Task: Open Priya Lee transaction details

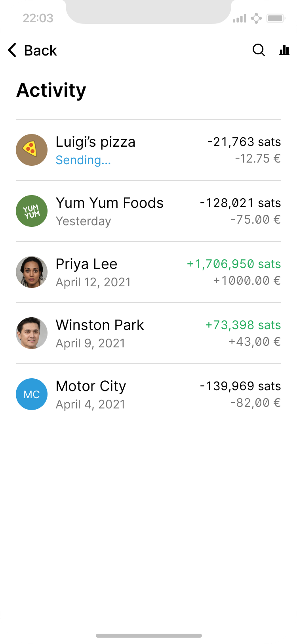Action: pos(86,264)
